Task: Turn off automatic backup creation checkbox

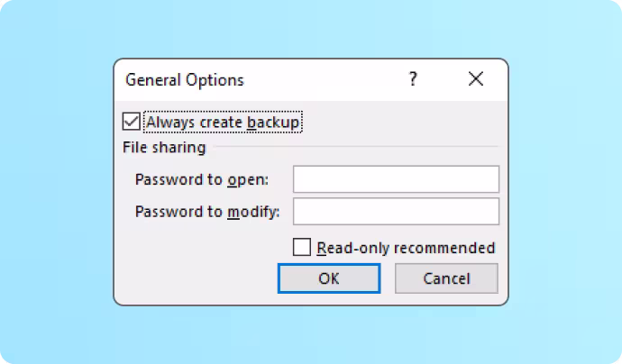Action: (132, 122)
